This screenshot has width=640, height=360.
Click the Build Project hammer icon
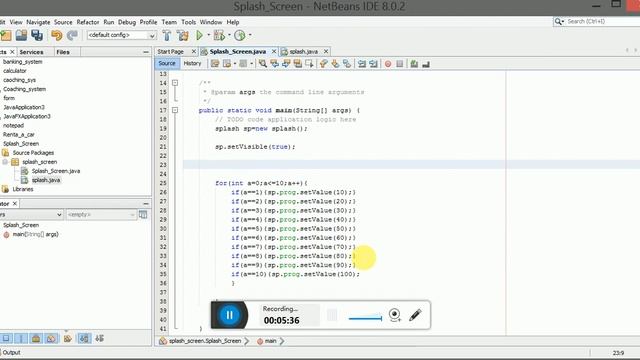(x=167, y=36)
